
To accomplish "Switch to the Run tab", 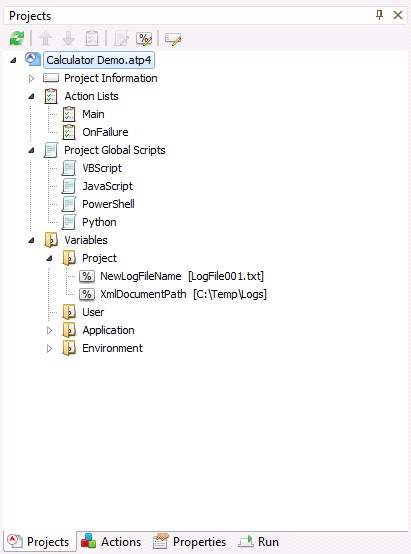I will tap(259, 542).
